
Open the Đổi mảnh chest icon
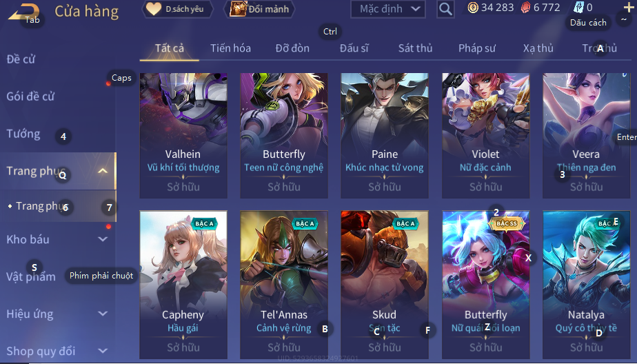(238, 8)
